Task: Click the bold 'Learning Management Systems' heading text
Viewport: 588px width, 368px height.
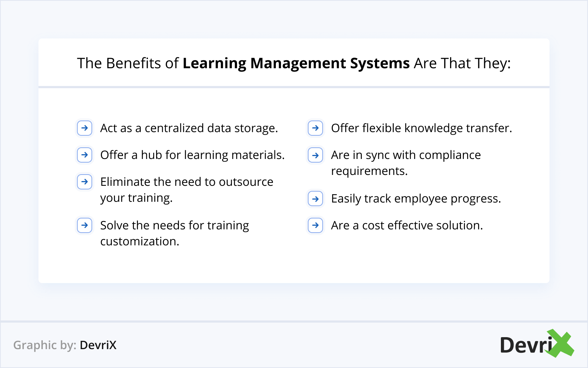Action: click(x=296, y=64)
